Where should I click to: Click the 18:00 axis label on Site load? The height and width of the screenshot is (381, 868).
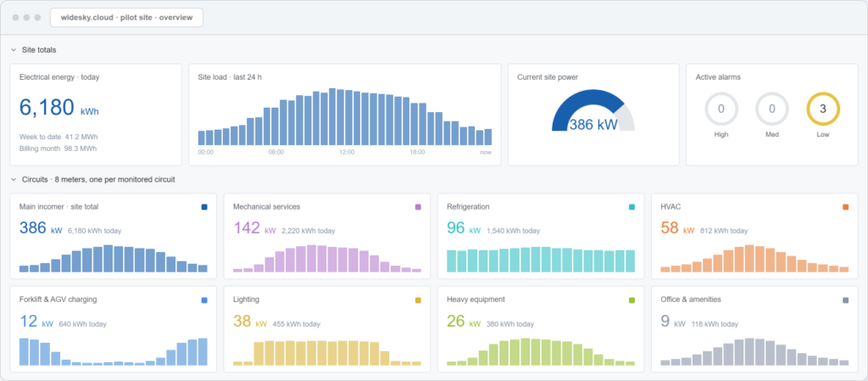417,152
